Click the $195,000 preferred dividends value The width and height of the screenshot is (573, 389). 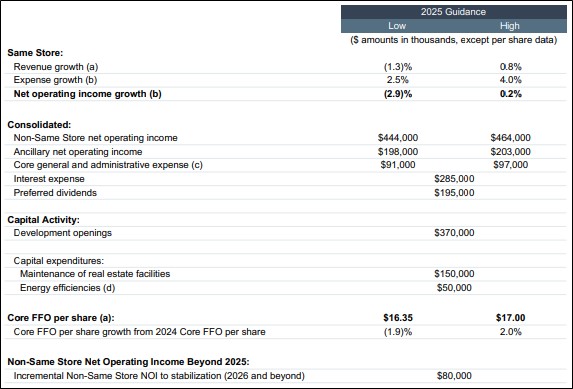point(454,193)
